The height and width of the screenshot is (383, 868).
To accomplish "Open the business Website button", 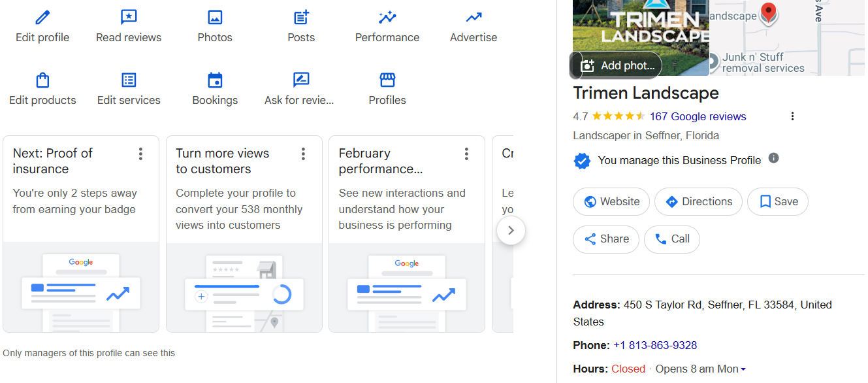I will click(x=611, y=201).
